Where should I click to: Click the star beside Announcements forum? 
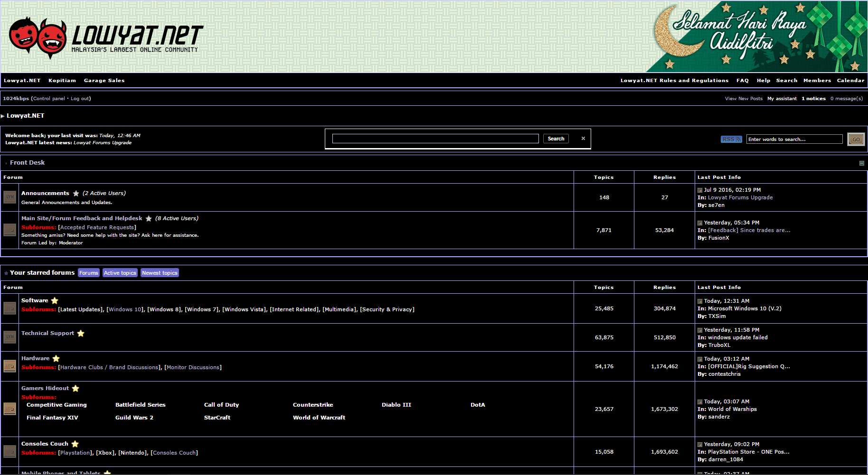click(x=76, y=193)
